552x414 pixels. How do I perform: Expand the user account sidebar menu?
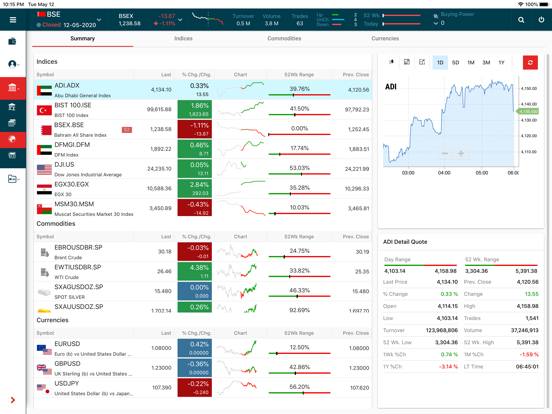[x=13, y=64]
